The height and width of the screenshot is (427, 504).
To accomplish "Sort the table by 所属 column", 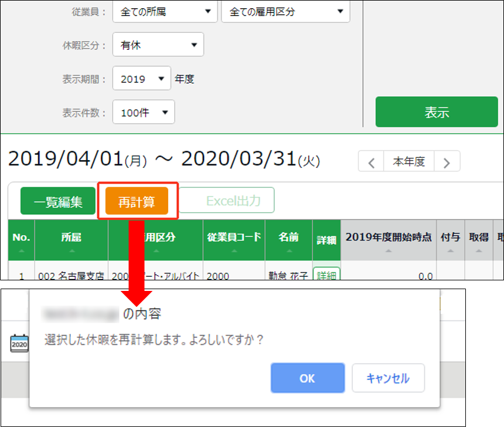I will (x=71, y=241).
